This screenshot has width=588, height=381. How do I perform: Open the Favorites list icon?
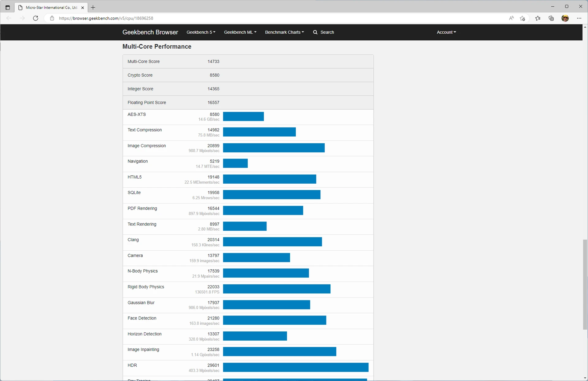pos(538,18)
